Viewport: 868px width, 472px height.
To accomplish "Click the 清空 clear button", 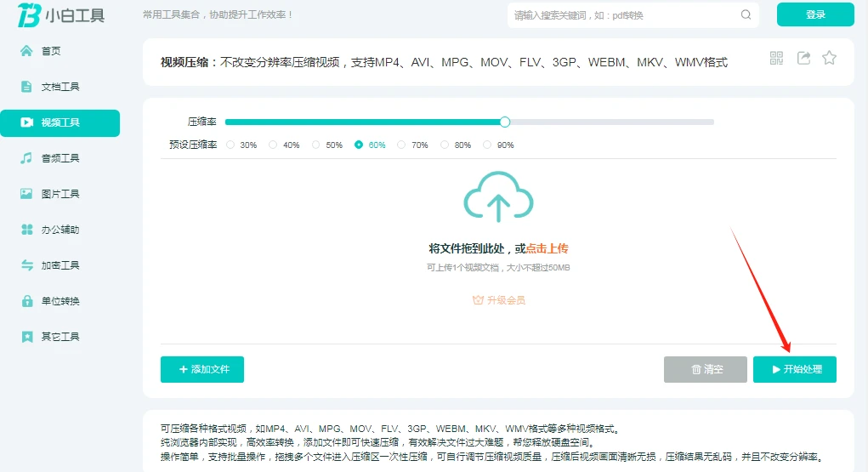I will (706, 369).
